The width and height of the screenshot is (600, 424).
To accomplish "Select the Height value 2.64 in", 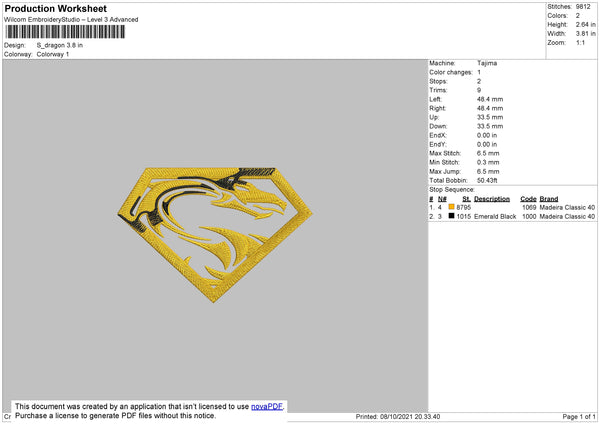I will (x=585, y=24).
